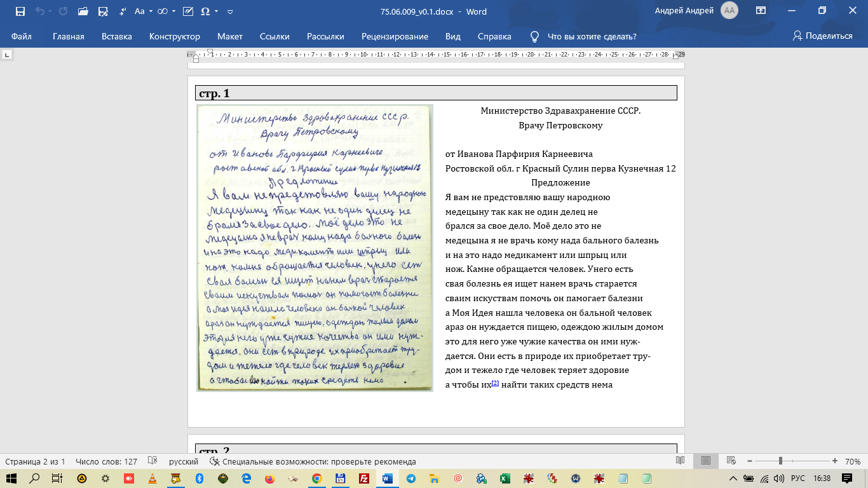Click the Поделиться share button

822,36
